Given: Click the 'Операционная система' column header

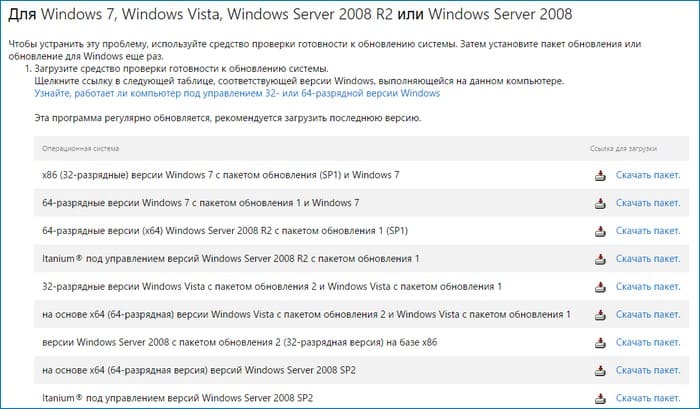Looking at the screenshot, I should pyautogui.click(x=80, y=148).
